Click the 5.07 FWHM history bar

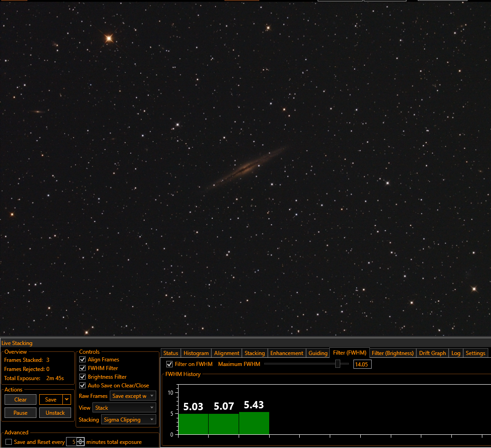tap(224, 424)
